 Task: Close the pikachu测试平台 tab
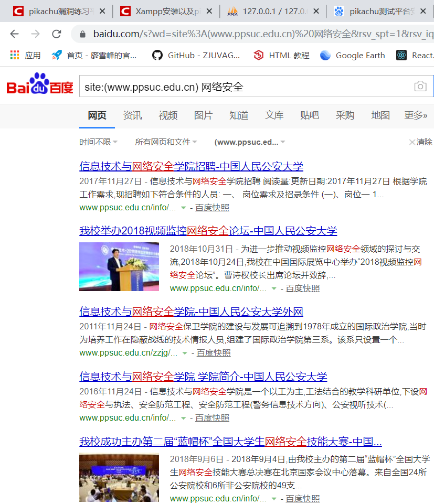coord(423,11)
